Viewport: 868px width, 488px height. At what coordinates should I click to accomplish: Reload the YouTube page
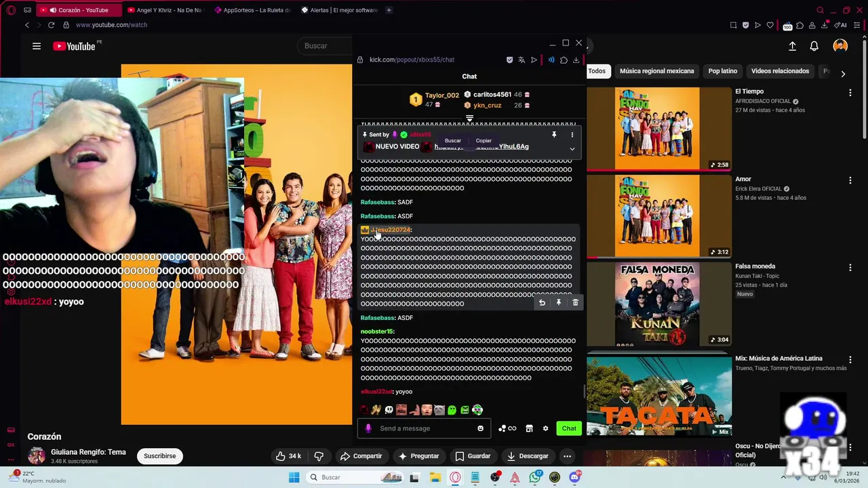pyautogui.click(x=51, y=25)
